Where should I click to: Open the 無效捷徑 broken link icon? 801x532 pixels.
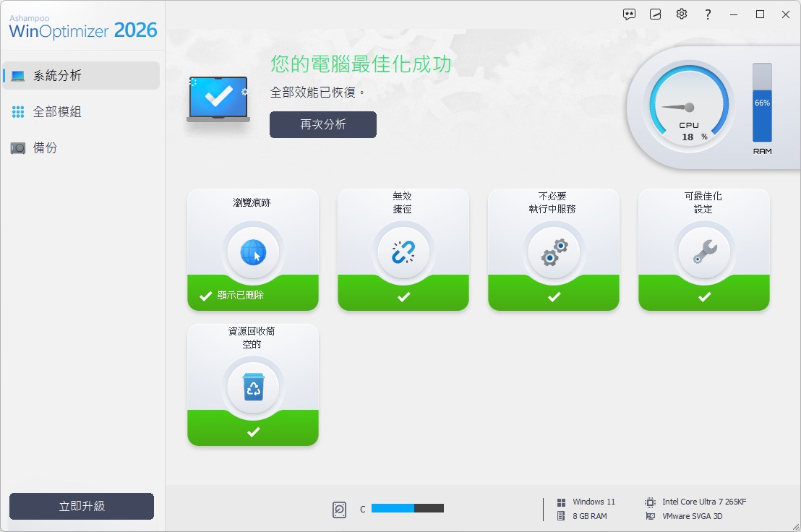(x=403, y=252)
